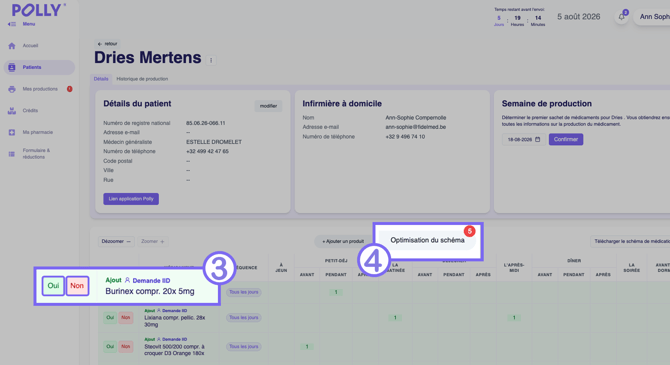Click Steovit dose 1 in petit-déj avant
The height and width of the screenshot is (365, 670).
[x=307, y=347]
